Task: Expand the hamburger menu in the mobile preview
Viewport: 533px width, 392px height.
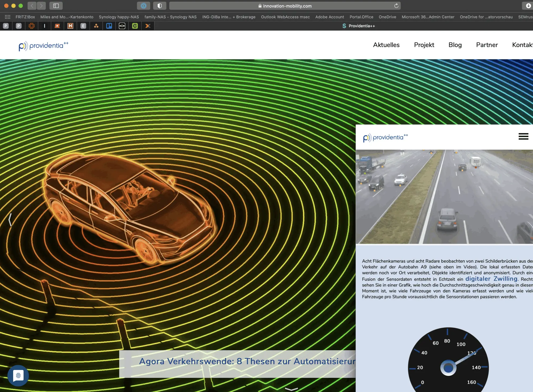Action: [x=523, y=136]
